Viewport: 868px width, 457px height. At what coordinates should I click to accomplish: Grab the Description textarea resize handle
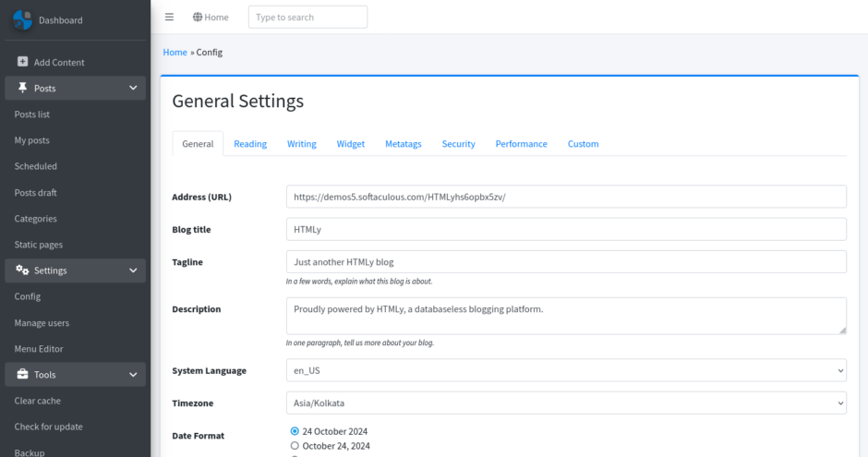pos(842,331)
